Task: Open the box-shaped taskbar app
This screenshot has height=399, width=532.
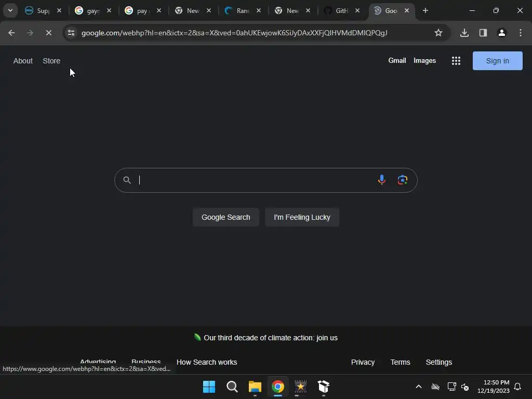Action: click(324, 387)
